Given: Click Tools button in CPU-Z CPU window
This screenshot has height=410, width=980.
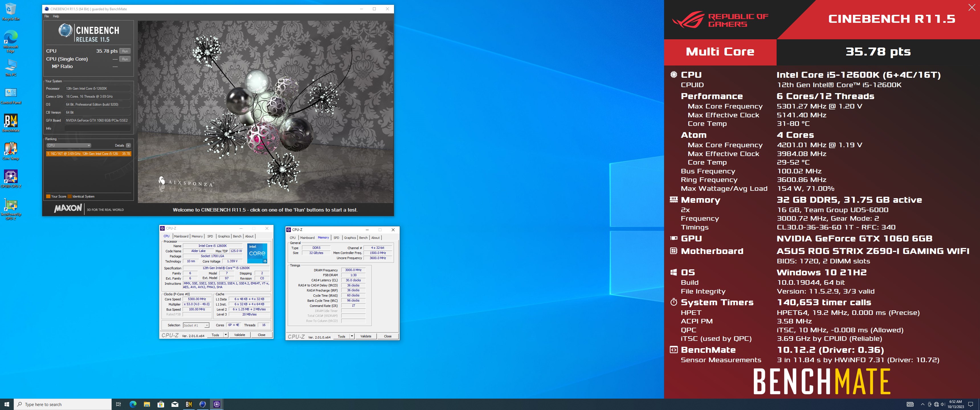Looking at the screenshot, I should [215, 335].
